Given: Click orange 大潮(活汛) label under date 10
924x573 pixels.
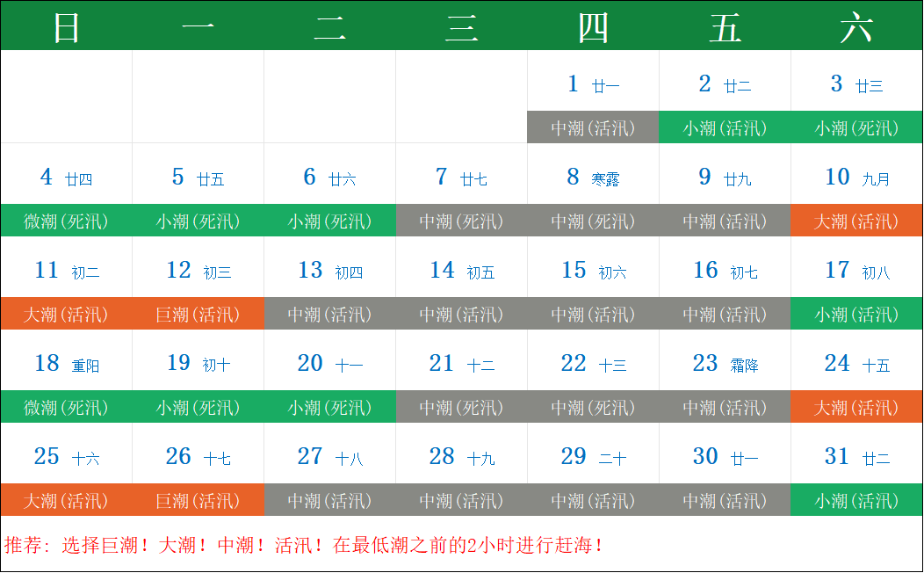Looking at the screenshot, I should [x=857, y=221].
